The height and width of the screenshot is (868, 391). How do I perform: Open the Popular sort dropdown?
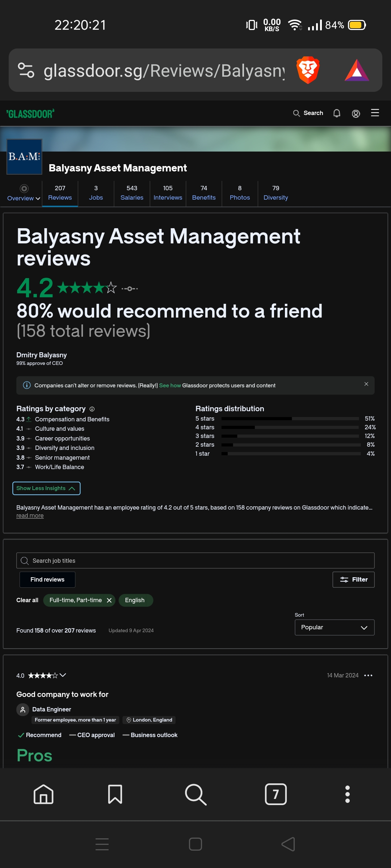(335, 627)
